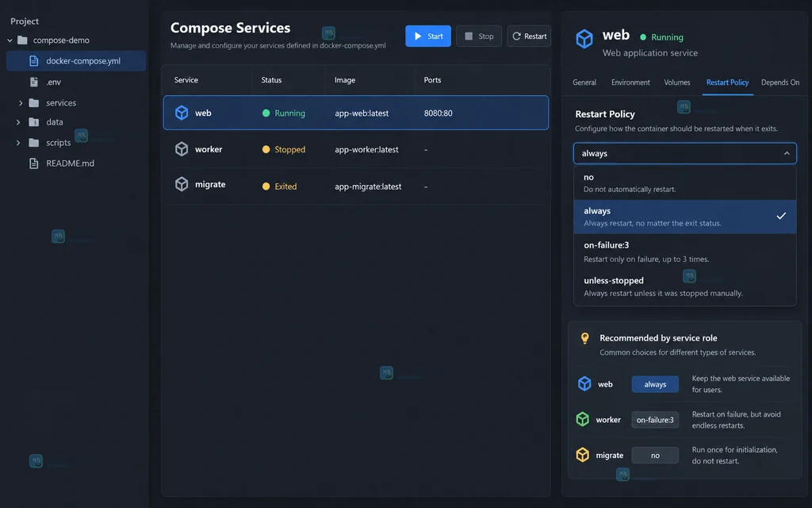Image resolution: width=812 pixels, height=508 pixels.
Task: Choose the unless-stopped restart policy option
Action: (684, 286)
